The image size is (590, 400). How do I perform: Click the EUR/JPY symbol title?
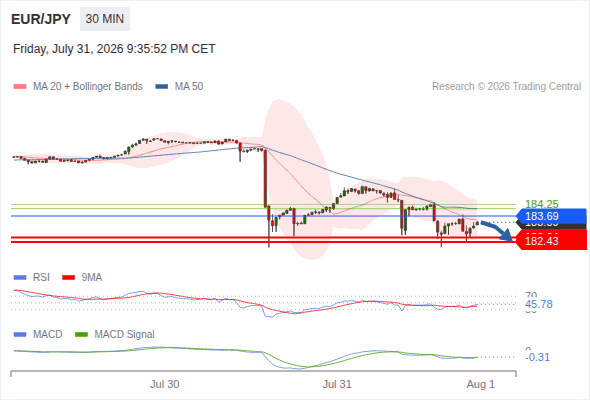[41, 19]
